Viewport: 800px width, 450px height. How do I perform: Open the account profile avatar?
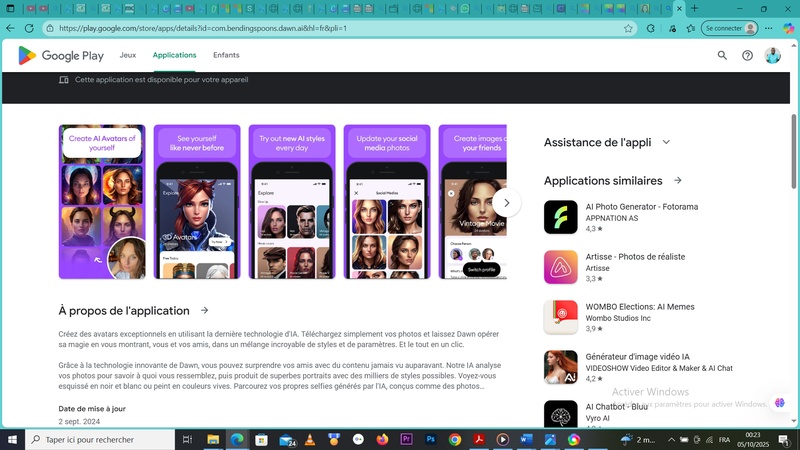(x=772, y=56)
